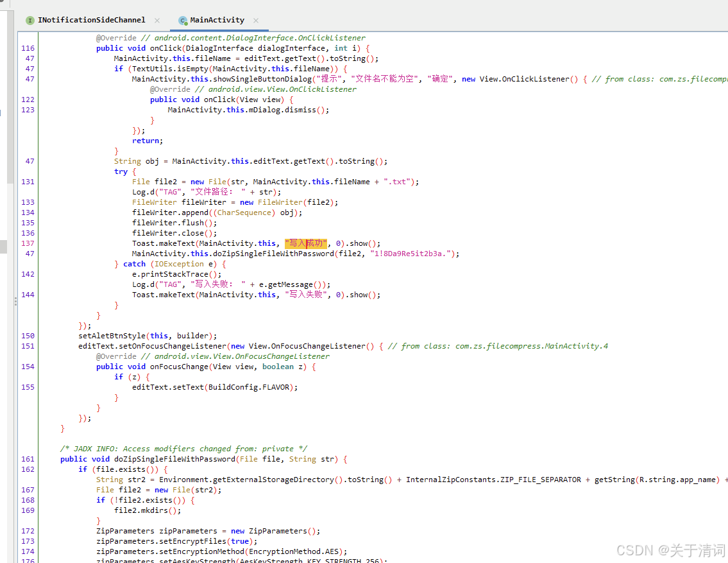Click the e.printStackTrace() statement
The image size is (728, 563).
tap(176, 274)
